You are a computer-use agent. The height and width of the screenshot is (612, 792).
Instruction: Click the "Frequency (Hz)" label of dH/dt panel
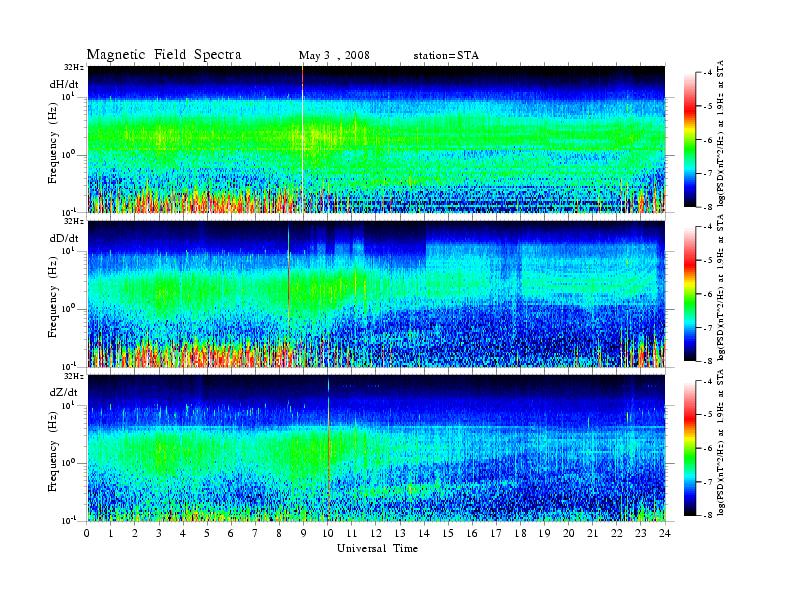coord(53,143)
